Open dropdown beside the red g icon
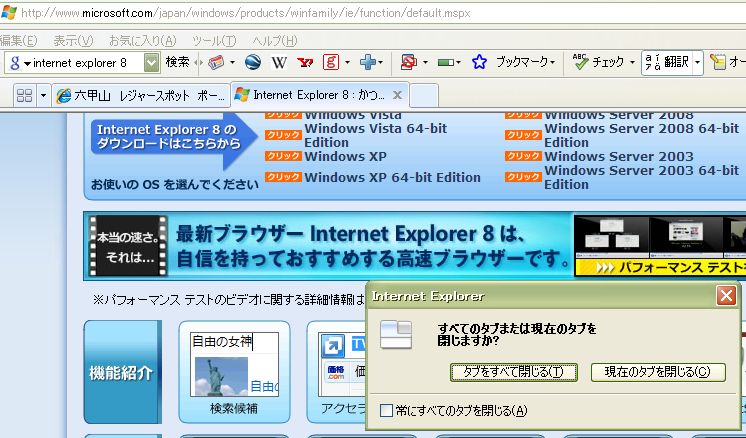Screen dimensions: 746x438 pos(347,63)
